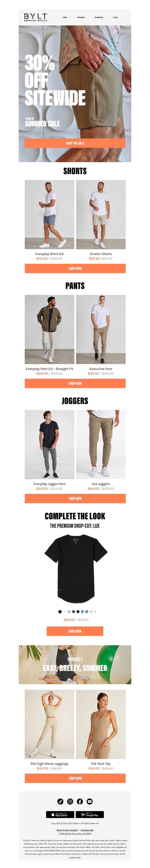The image size is (150, 868).
Task: Click the SHOP THE SALE button
Action: point(75,143)
